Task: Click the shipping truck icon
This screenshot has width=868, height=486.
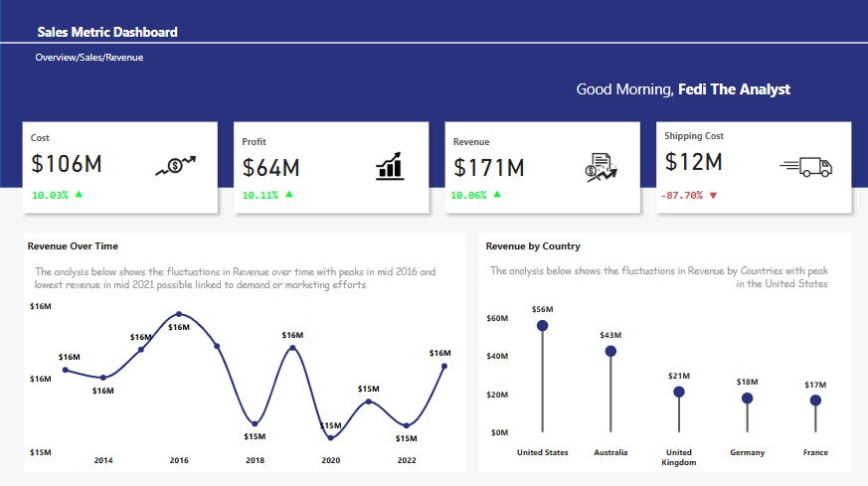Action: pyautogui.click(x=806, y=167)
